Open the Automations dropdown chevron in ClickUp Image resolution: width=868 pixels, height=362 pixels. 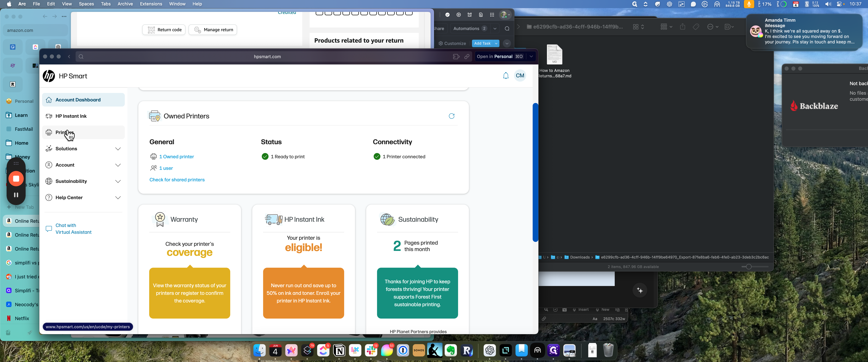[495, 29]
